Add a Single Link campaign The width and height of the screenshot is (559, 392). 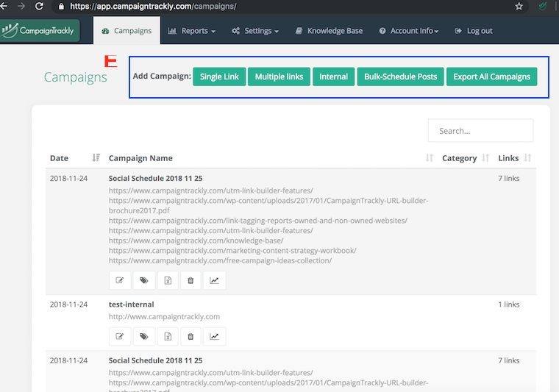click(219, 76)
